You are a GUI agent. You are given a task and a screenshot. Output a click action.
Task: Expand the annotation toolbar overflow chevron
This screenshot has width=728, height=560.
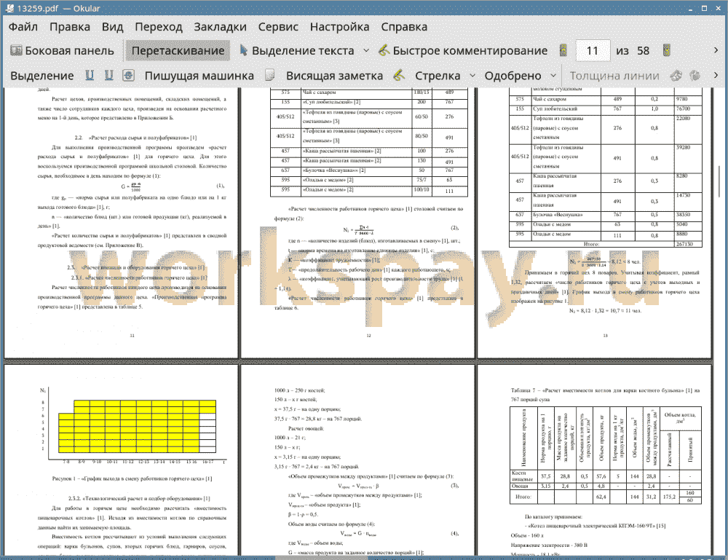click(x=716, y=75)
